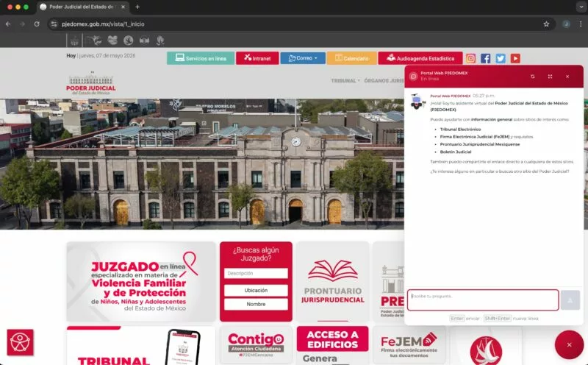Restart the chat conversation with refresh icon

click(532, 77)
